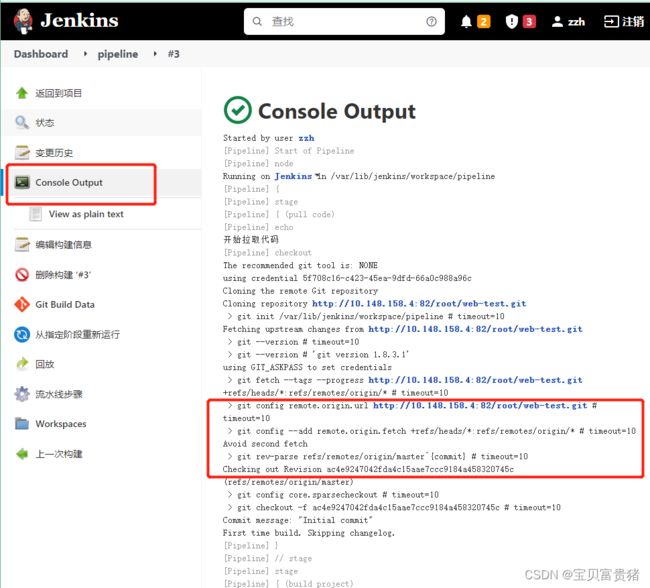This screenshot has height=588, width=650.
Task: Select 删除构建 '#3' sidebar item
Action: (x=63, y=275)
